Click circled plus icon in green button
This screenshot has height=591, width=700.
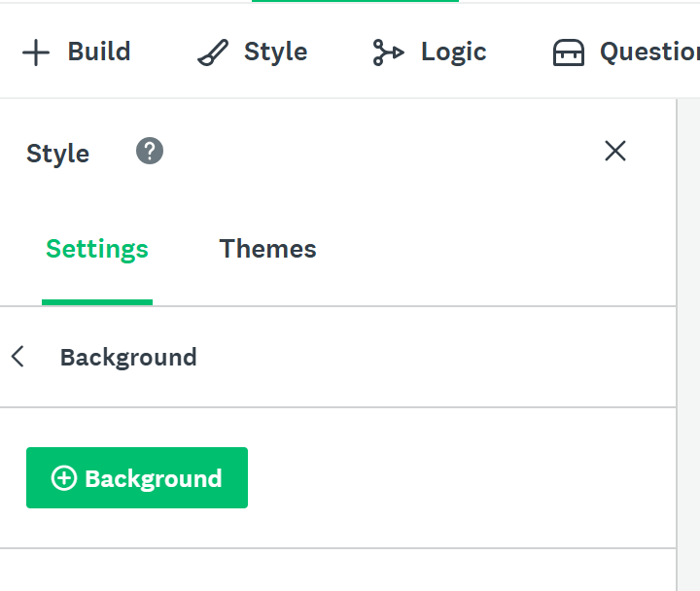tap(64, 478)
